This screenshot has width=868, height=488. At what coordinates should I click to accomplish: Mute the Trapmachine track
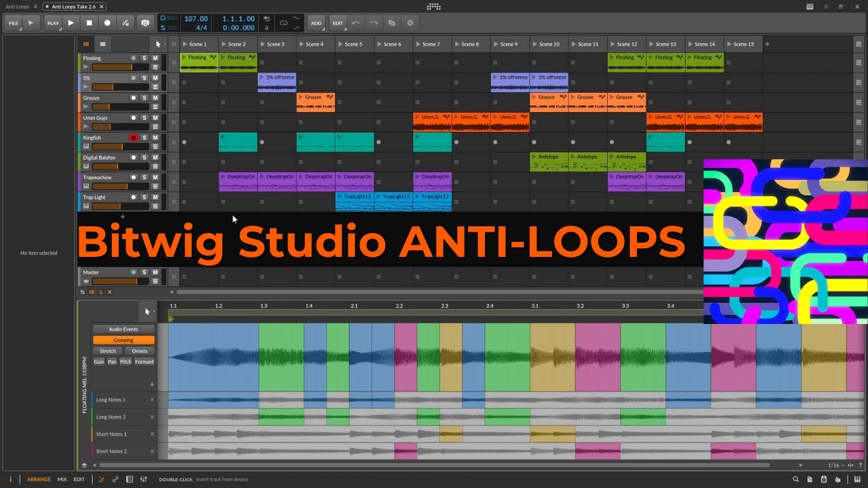click(x=155, y=178)
